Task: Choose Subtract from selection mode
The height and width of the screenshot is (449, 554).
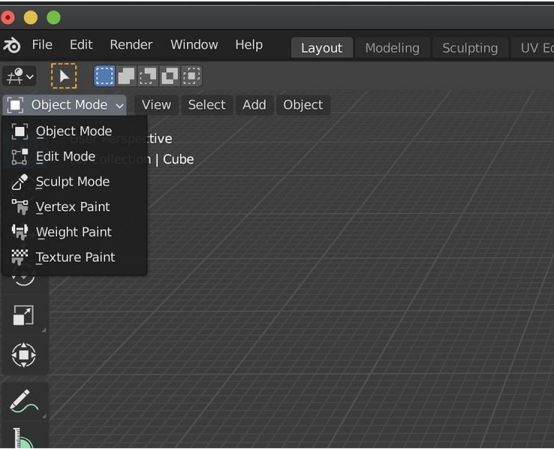Action: (x=148, y=76)
